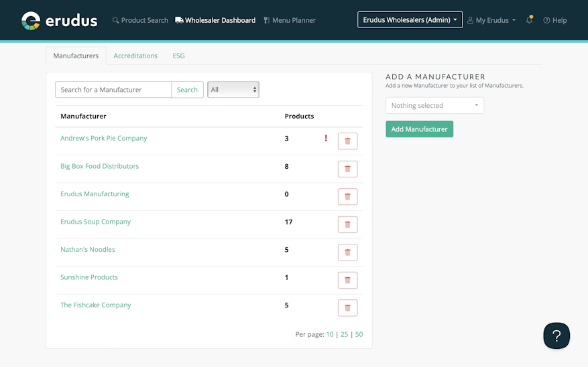The width and height of the screenshot is (588, 367).
Task: Delete Sunshine Products with trash icon
Action: [347, 280]
